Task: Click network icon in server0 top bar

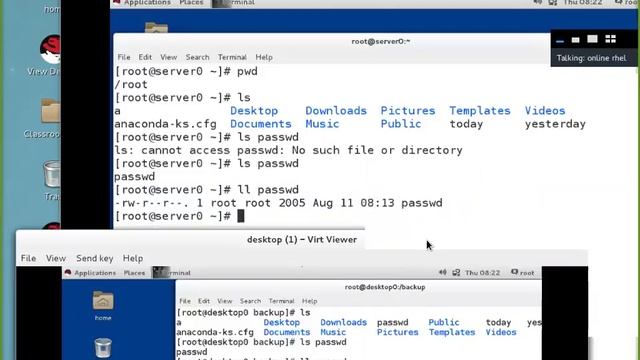Action: [553, 2]
